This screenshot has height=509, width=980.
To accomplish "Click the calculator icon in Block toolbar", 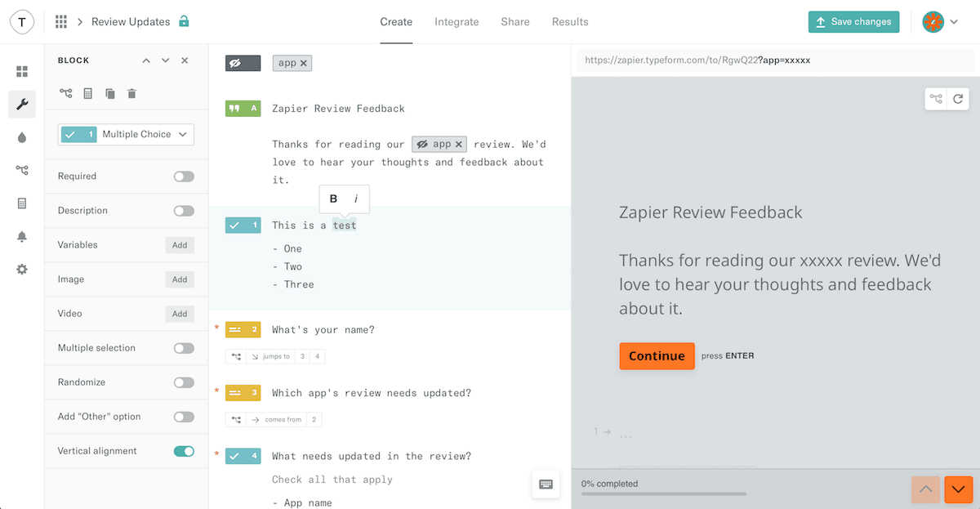I will [88, 94].
